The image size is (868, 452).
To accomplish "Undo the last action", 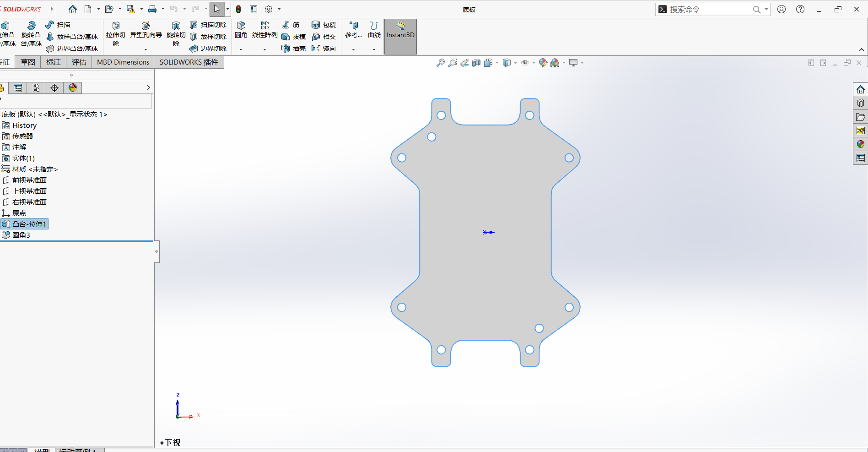I will coord(173,9).
